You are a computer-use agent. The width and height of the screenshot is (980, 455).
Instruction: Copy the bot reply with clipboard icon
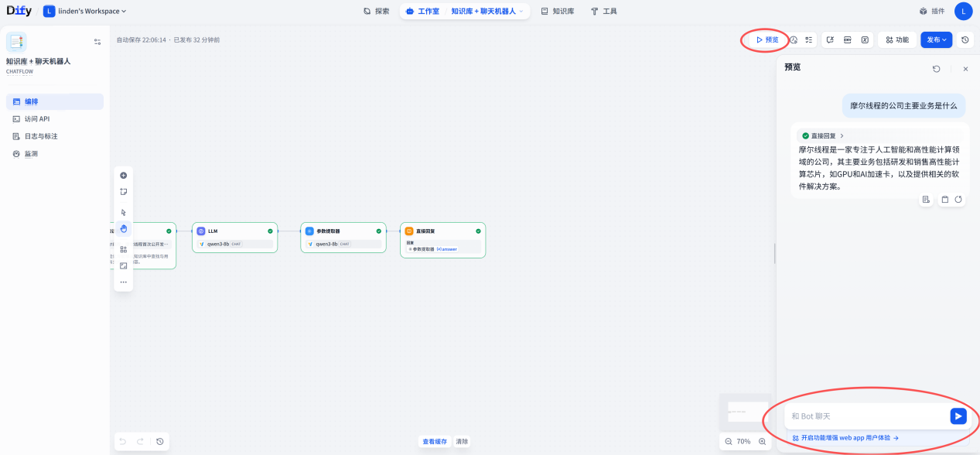[945, 200]
